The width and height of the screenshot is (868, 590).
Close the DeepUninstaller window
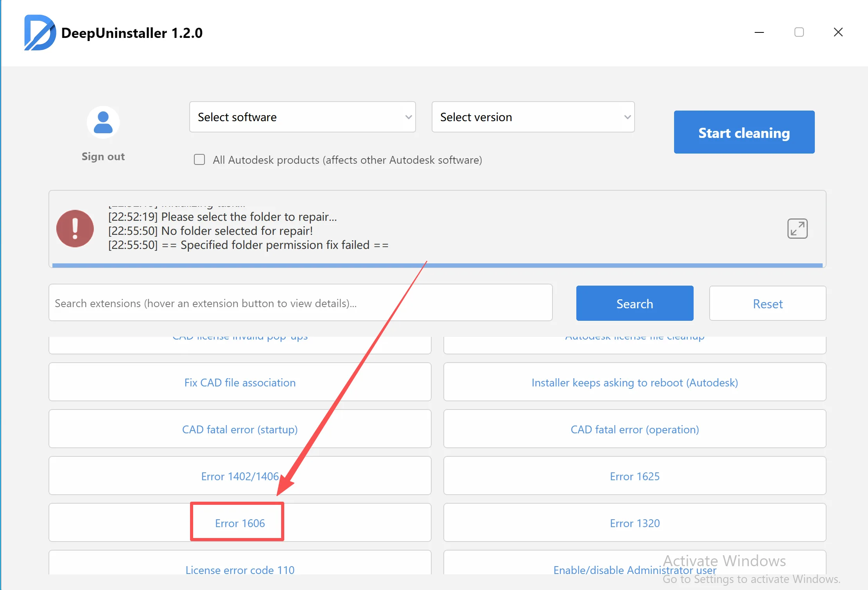(x=838, y=32)
